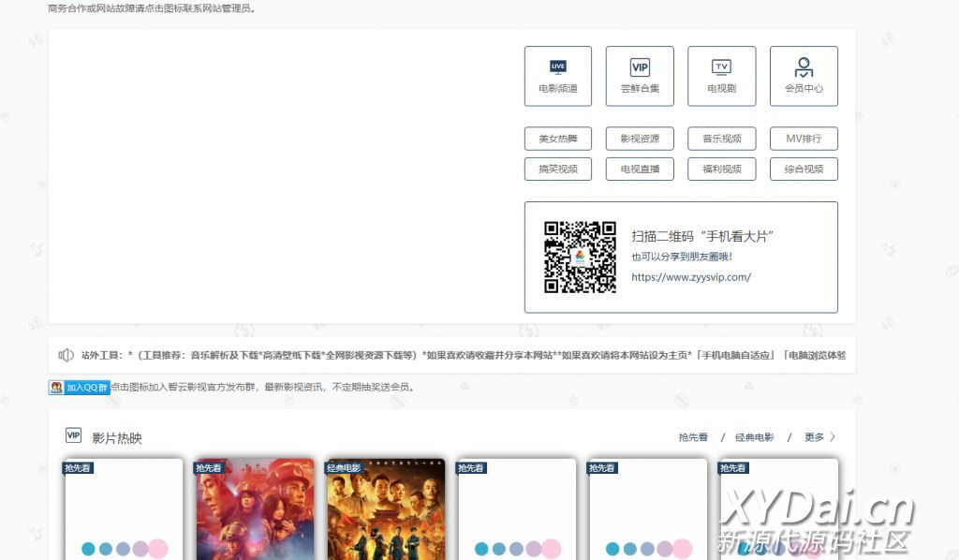Click the 影视资源 button
The width and height of the screenshot is (959, 560).
click(x=640, y=139)
